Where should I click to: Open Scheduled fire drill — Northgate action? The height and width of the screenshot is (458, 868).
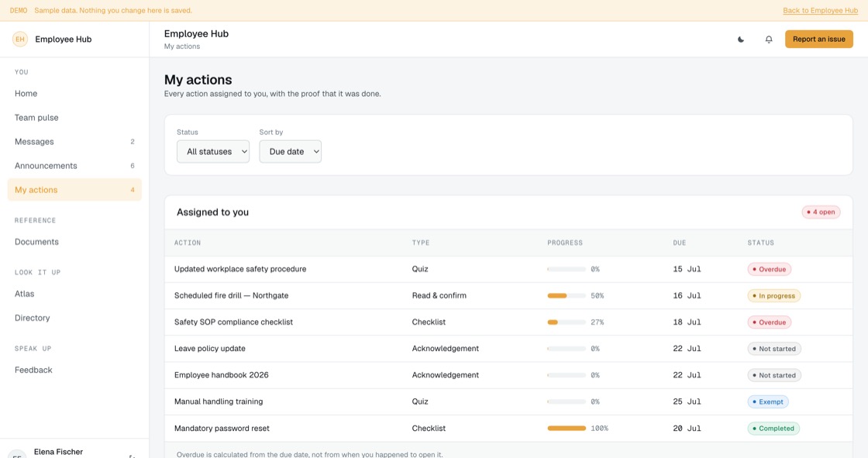(x=232, y=296)
